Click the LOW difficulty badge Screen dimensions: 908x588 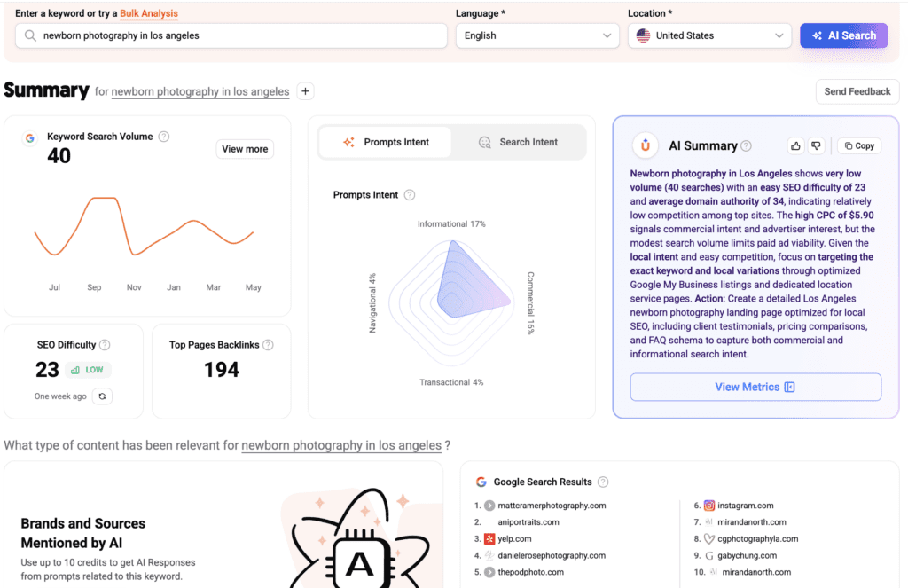(88, 370)
